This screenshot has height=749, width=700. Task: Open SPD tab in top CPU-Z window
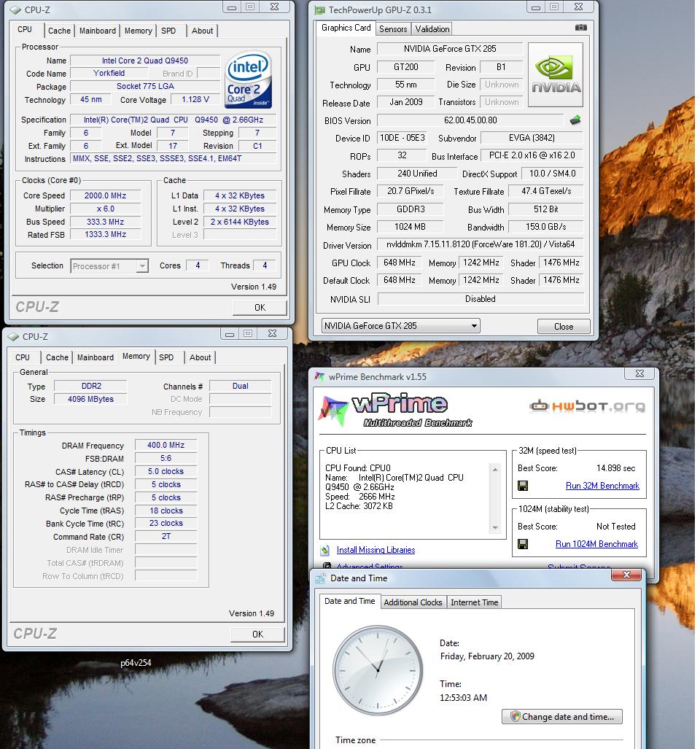[168, 31]
